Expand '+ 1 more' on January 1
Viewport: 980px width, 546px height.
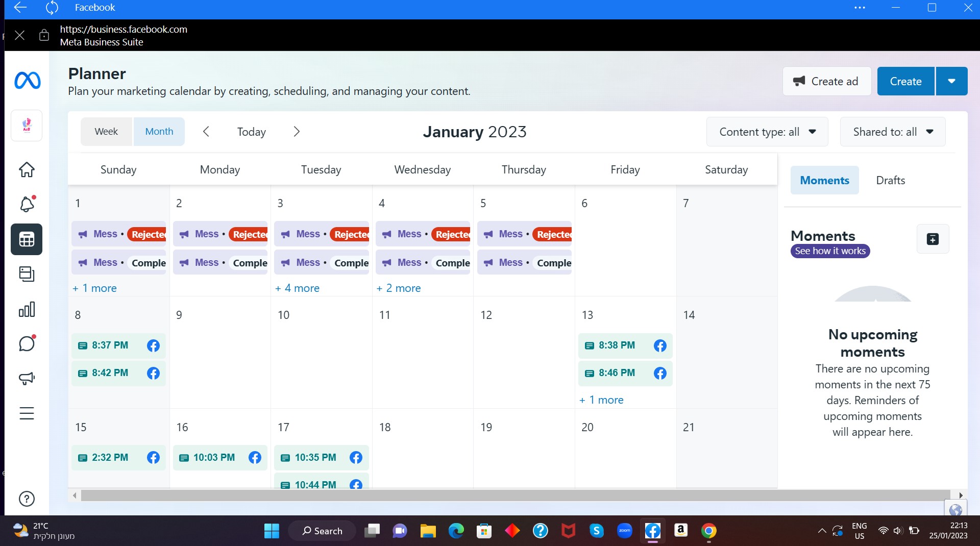[94, 288]
